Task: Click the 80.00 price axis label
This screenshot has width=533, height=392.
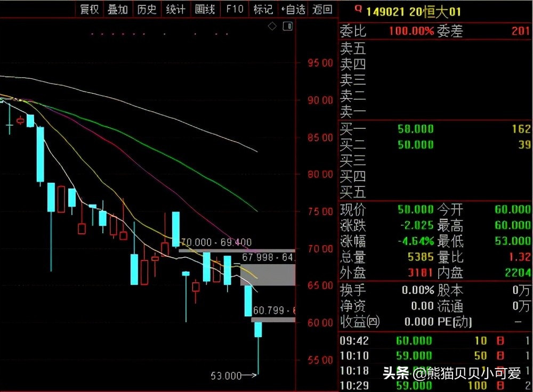Action: click(320, 174)
